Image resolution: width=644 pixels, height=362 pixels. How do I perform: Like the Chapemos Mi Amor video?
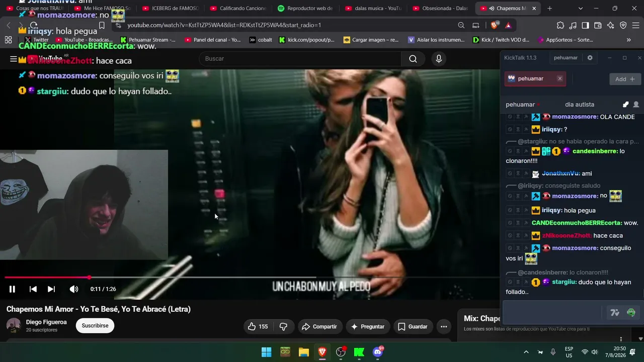[x=258, y=327]
